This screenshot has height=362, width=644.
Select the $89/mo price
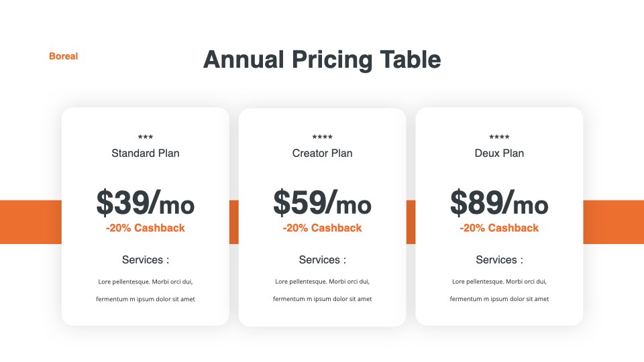click(x=499, y=202)
